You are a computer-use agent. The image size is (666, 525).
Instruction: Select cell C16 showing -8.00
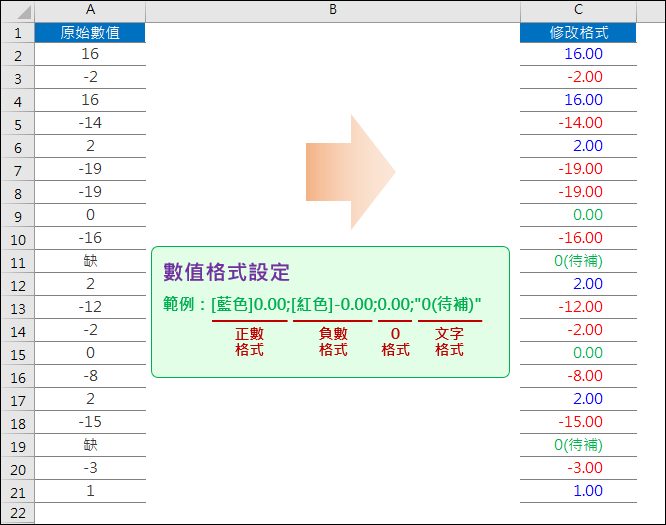coord(578,376)
